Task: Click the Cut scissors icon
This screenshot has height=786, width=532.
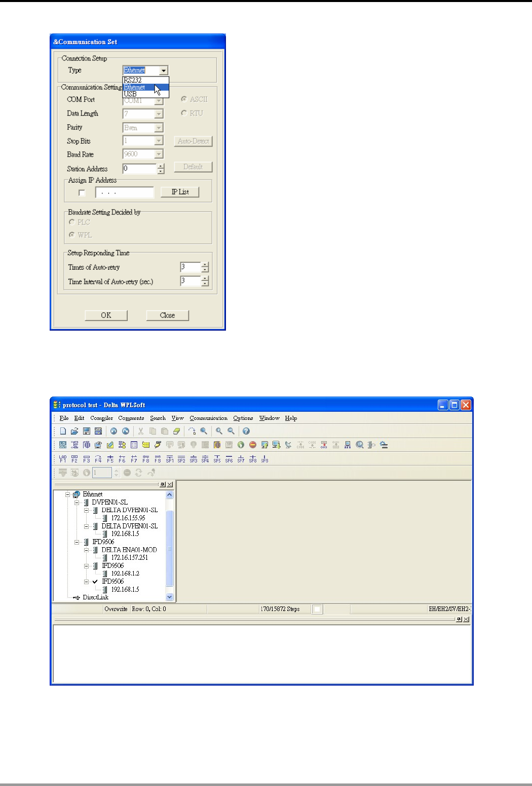Action: click(x=141, y=431)
